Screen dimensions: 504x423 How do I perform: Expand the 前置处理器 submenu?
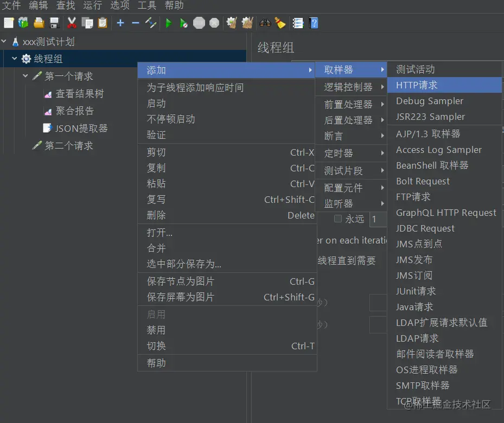pos(350,104)
